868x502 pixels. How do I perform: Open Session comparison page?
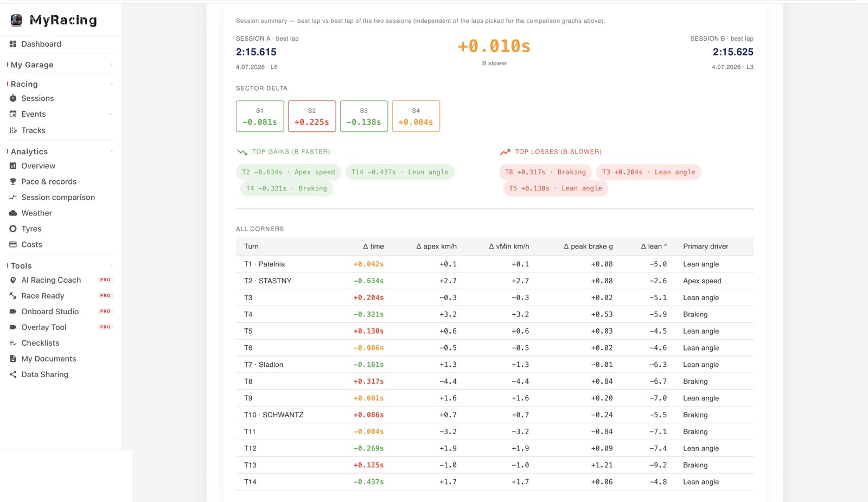coord(58,197)
